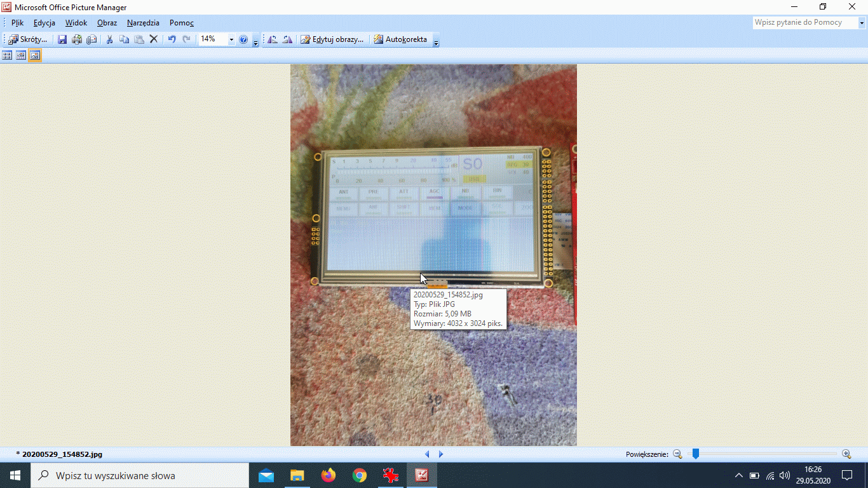Open the 14% zoom dropdown
868x488 pixels.
point(231,39)
